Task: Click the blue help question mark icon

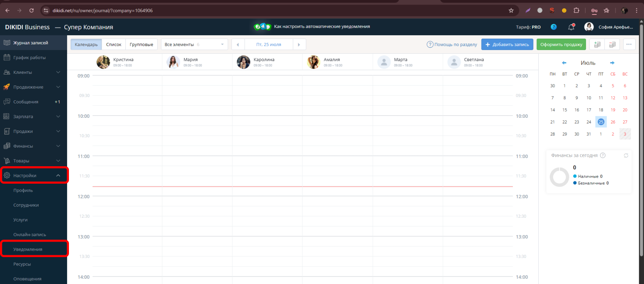Action: [553, 27]
